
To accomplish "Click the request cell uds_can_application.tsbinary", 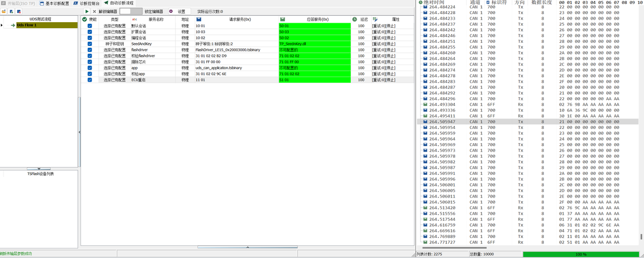I will (236, 68).
